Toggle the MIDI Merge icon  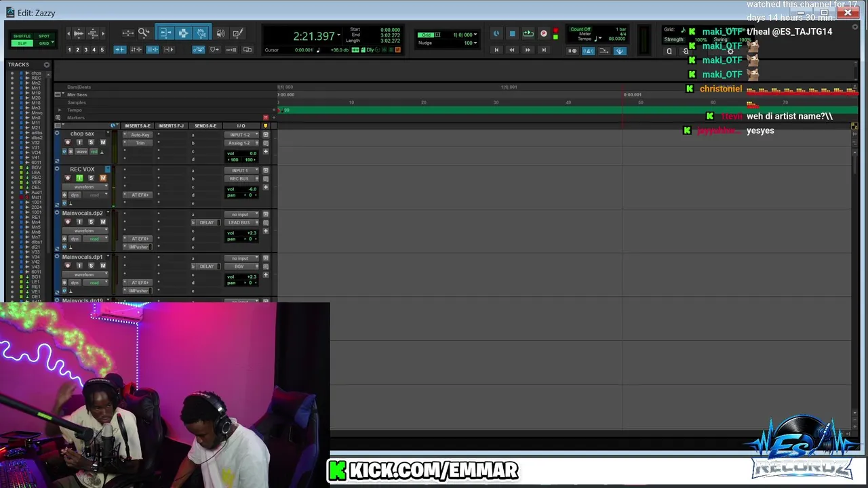pyautogui.click(x=604, y=51)
